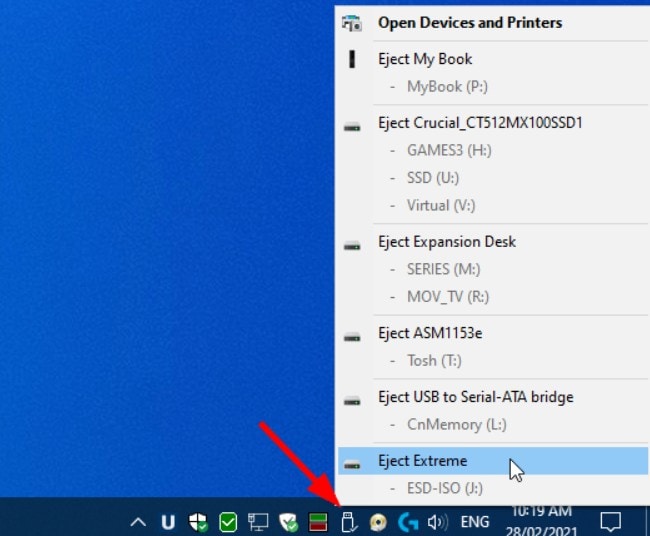The height and width of the screenshot is (536, 650).
Task: Click the ENG language indicator
Action: point(475,522)
